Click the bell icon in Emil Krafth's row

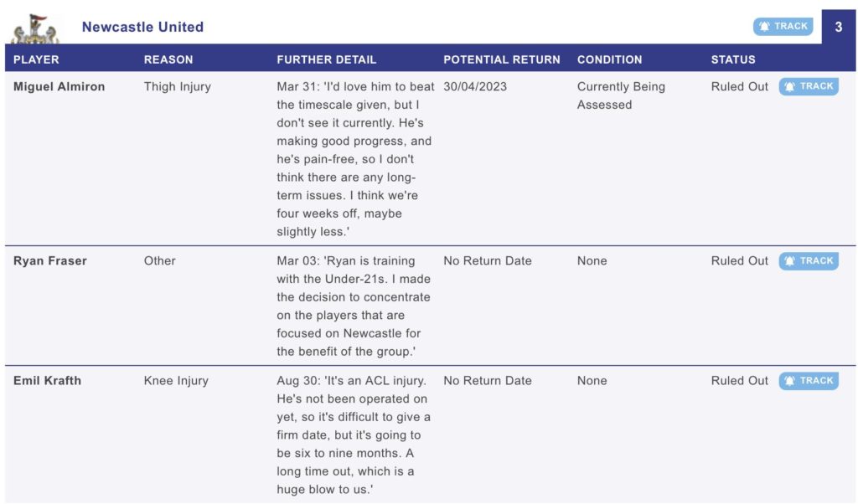coord(789,380)
